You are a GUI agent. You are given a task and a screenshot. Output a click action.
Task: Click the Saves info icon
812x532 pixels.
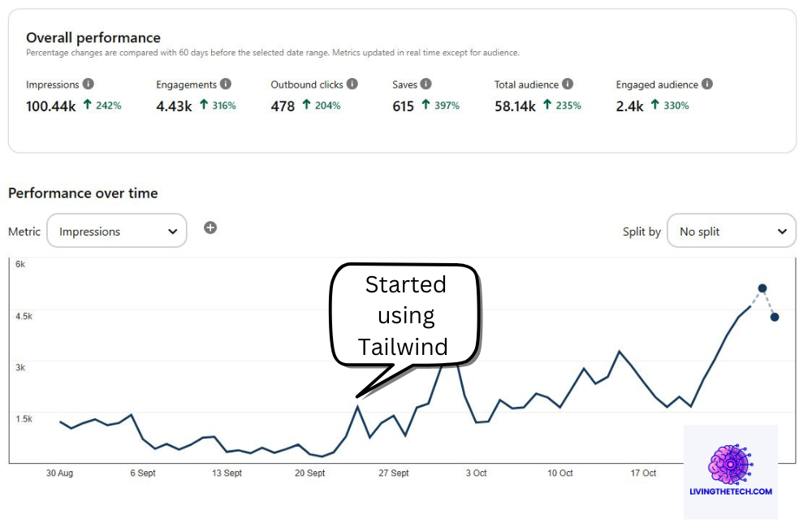tap(427, 84)
